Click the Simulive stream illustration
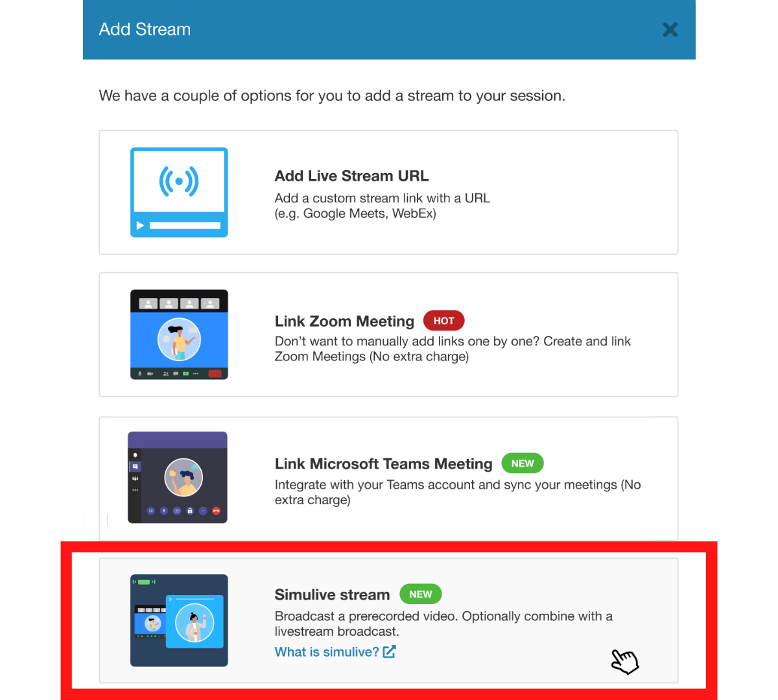778x700 pixels. [x=179, y=620]
